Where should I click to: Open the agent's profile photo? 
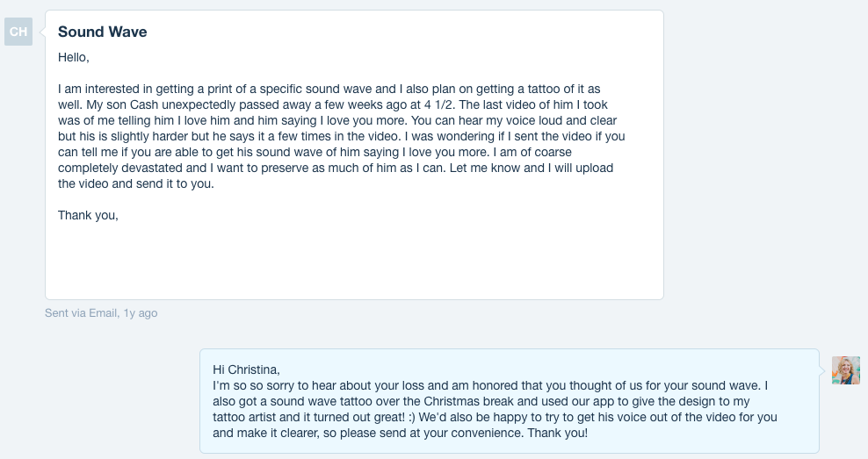click(846, 369)
